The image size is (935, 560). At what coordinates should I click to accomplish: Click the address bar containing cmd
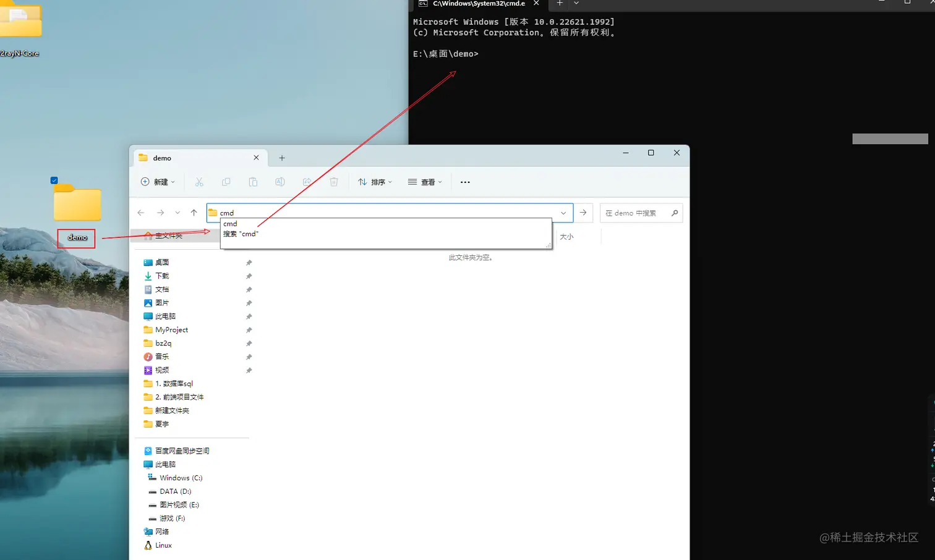click(x=390, y=213)
